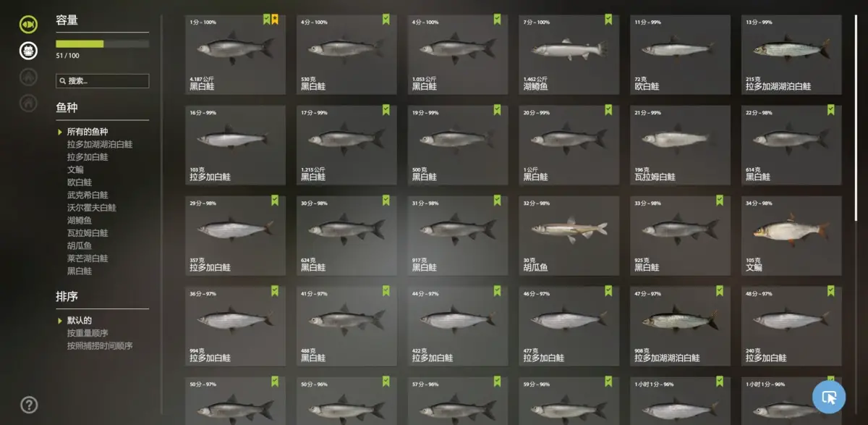
Task: Click the question mark help icon
Action: 29,405
